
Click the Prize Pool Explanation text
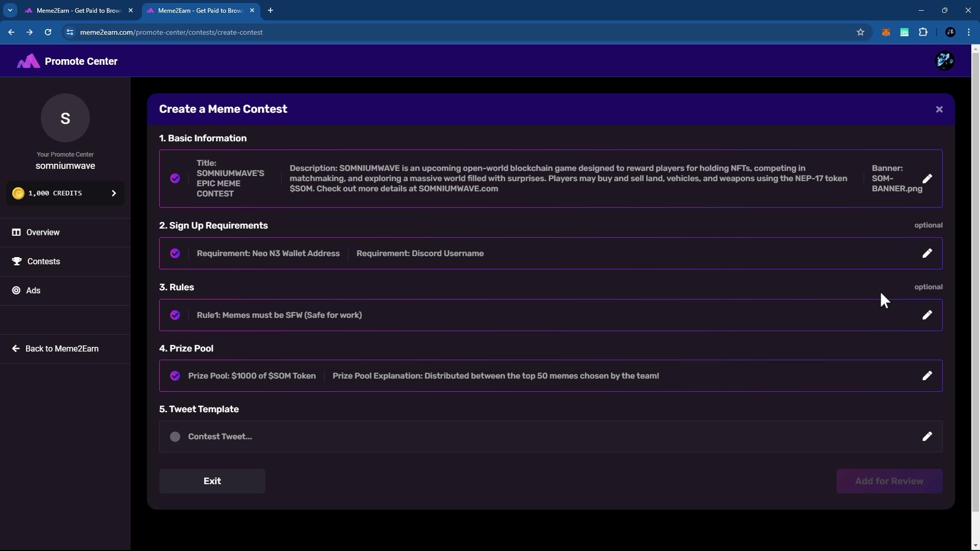(x=496, y=375)
